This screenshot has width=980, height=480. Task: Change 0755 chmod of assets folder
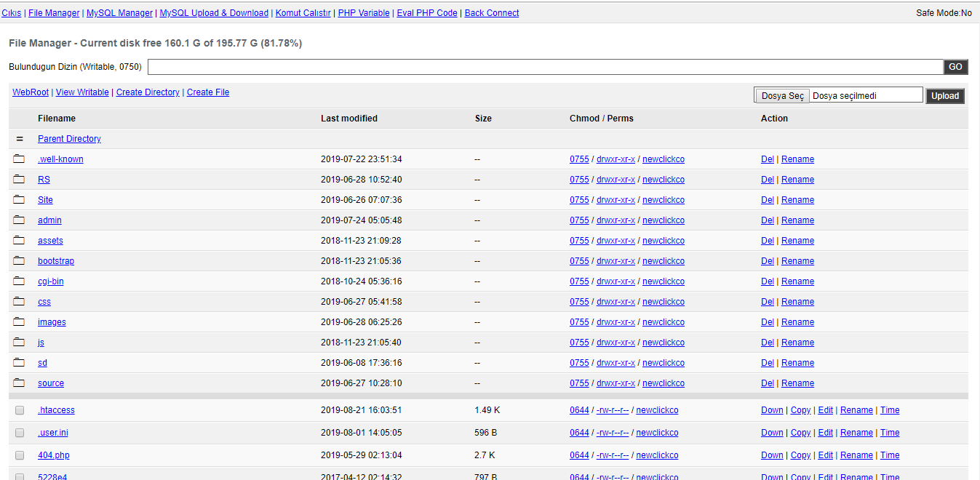[x=579, y=241]
